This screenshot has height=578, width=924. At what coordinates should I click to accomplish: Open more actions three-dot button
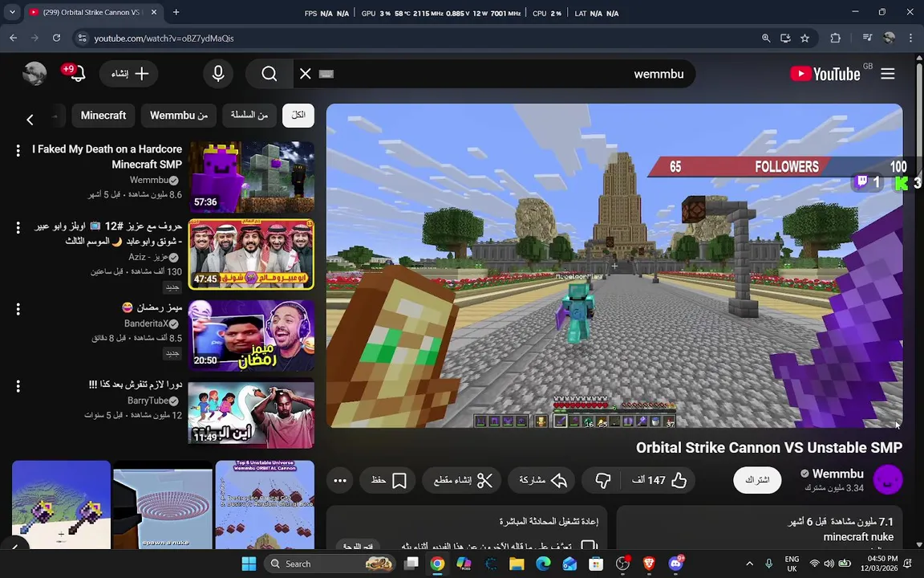pyautogui.click(x=340, y=480)
